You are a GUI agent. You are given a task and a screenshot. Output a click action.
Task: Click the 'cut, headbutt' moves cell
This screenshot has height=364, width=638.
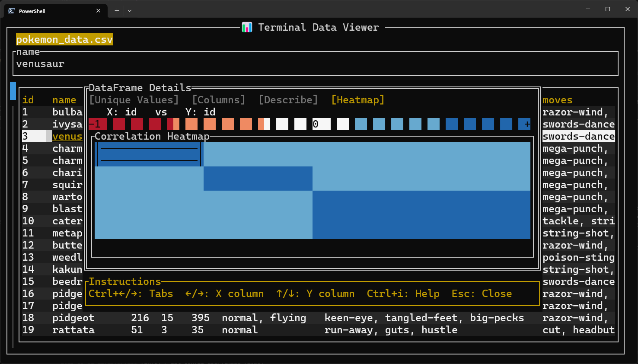coord(579,330)
